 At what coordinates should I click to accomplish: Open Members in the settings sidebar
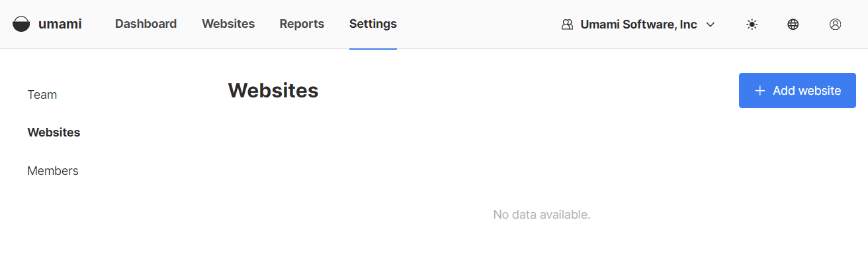click(x=53, y=171)
